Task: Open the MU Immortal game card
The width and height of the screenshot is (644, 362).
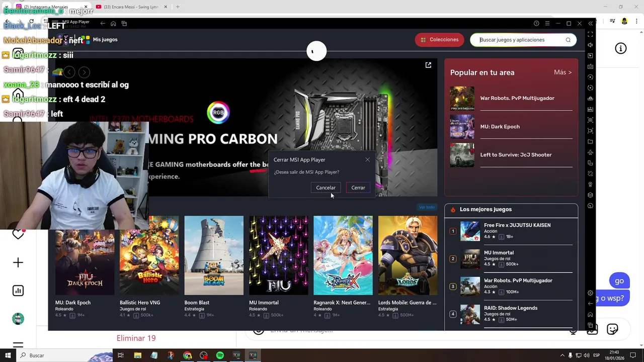Action: click(x=278, y=267)
